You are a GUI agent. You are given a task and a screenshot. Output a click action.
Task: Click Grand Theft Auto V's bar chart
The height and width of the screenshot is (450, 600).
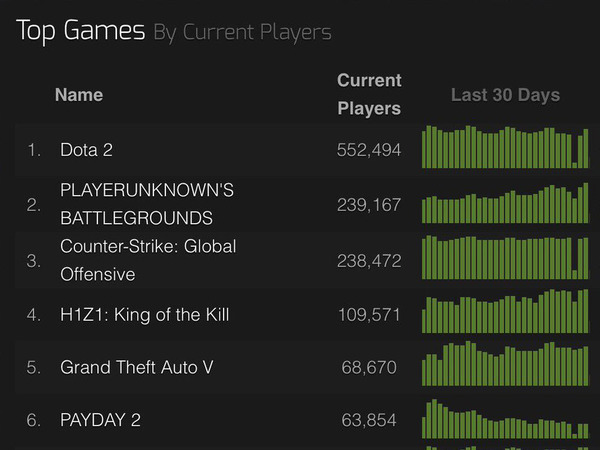point(505,364)
